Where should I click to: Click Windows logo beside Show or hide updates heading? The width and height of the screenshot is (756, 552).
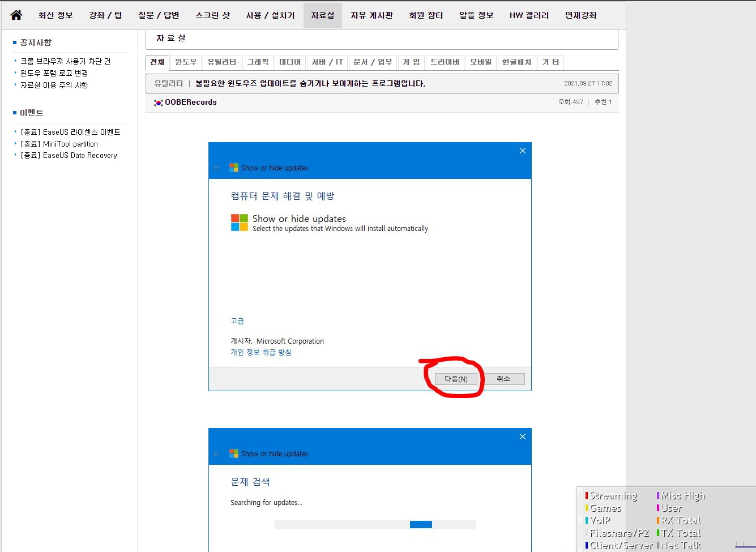tap(240, 222)
